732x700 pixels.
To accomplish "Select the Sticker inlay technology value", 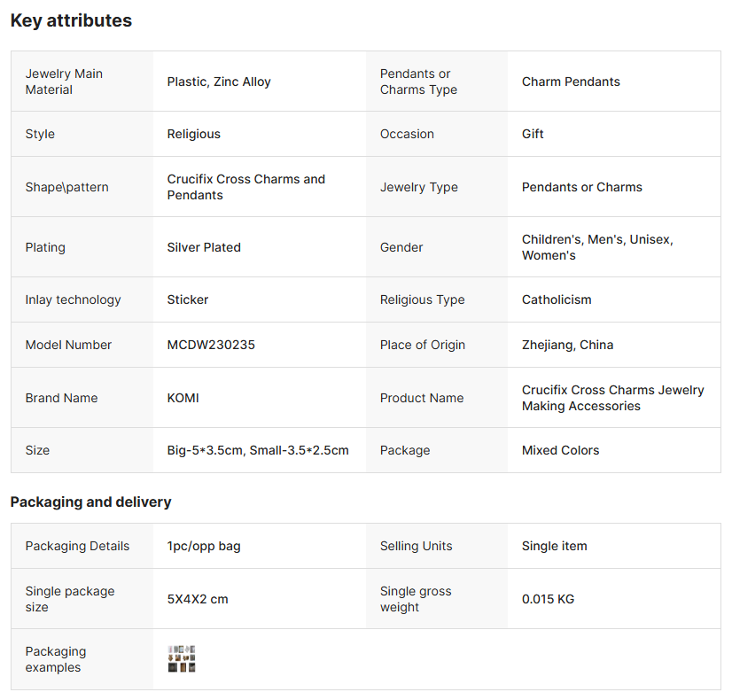I will 188,299.
